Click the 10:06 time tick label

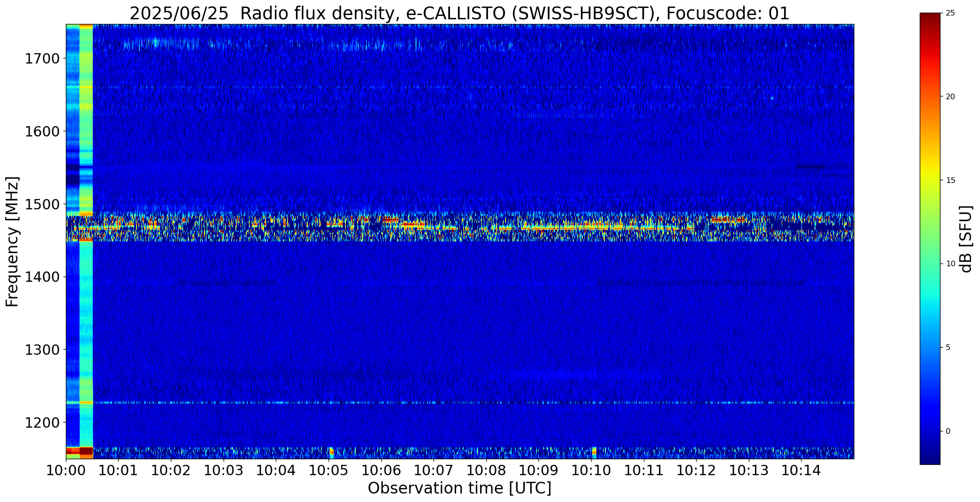(x=381, y=470)
